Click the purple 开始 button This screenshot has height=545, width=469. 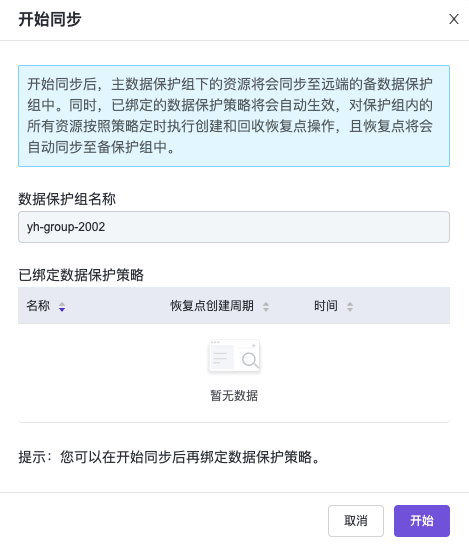click(422, 521)
